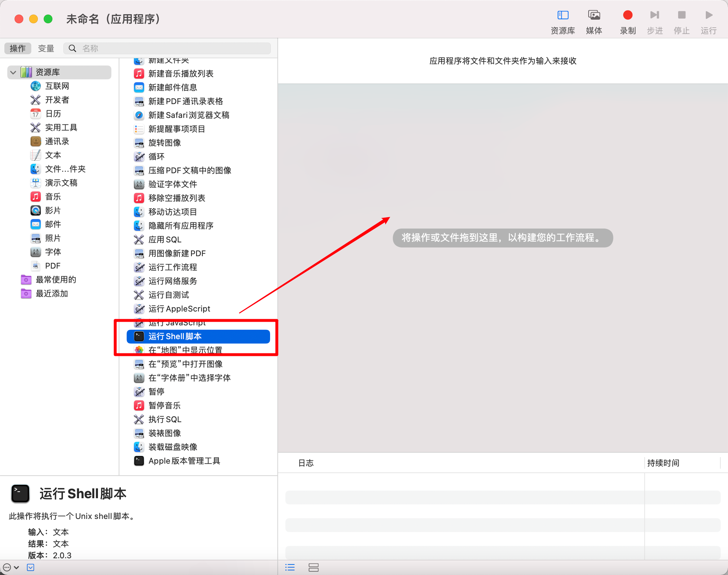Select the log list view icon
Screen dimensions: 728x575
coord(290,567)
